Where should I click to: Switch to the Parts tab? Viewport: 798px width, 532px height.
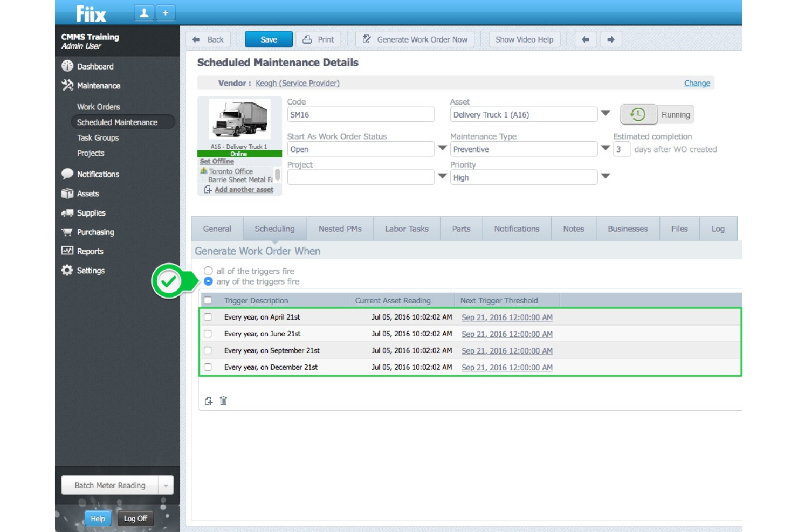point(461,229)
